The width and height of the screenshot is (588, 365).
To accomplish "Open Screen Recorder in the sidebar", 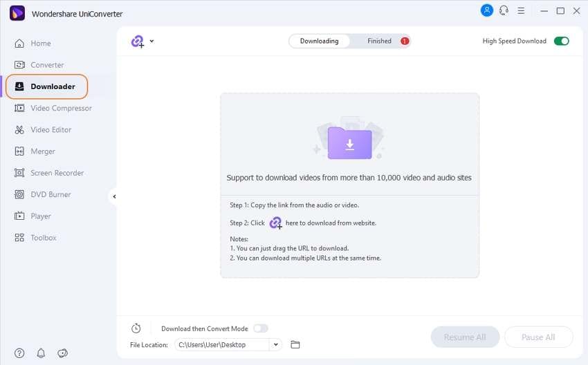I will (48, 173).
